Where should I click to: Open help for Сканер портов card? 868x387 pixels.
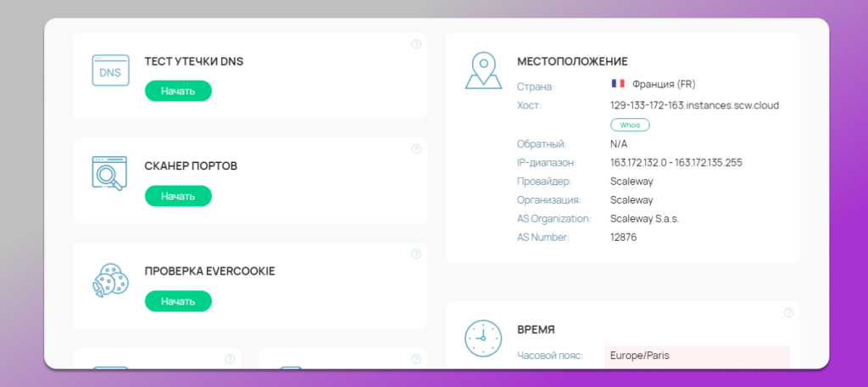click(416, 149)
